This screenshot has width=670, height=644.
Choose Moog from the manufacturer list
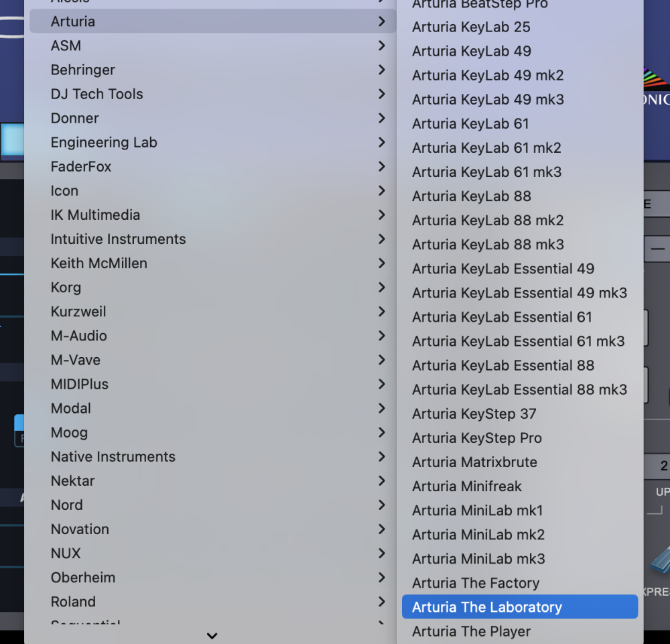click(212, 432)
